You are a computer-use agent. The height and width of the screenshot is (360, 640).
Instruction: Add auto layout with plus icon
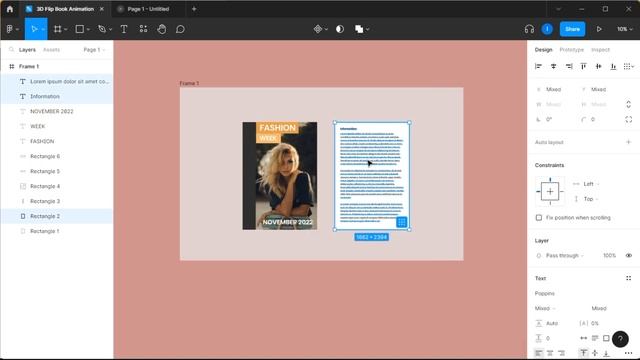(x=629, y=142)
